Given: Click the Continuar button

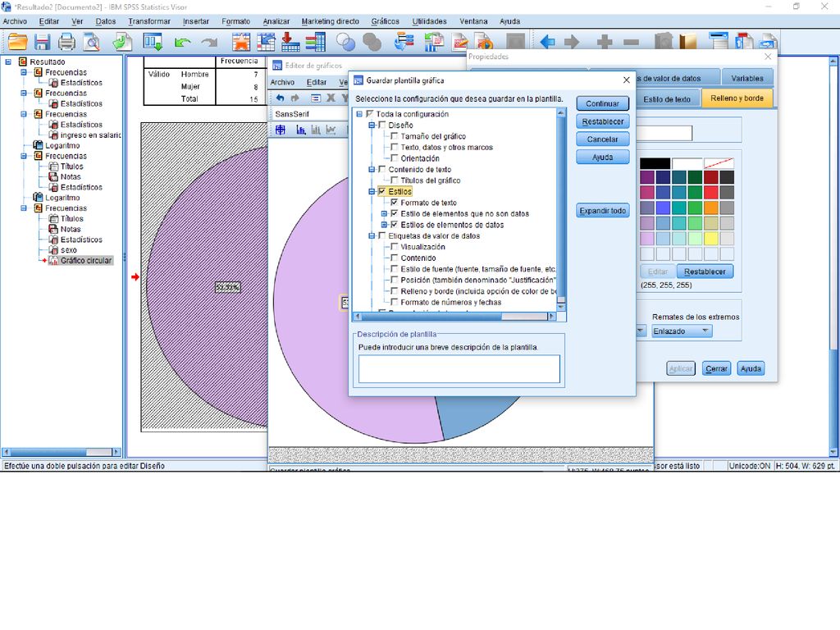Looking at the screenshot, I should pos(602,103).
